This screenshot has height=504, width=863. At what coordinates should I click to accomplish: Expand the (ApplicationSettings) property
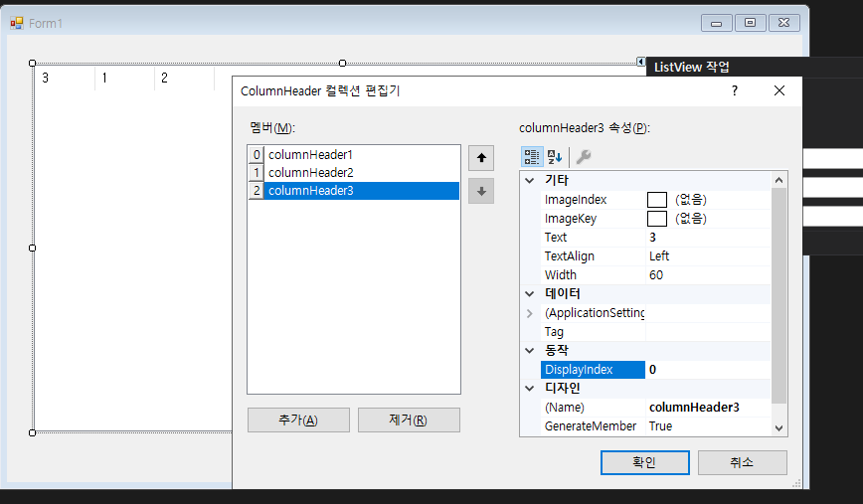pos(530,313)
